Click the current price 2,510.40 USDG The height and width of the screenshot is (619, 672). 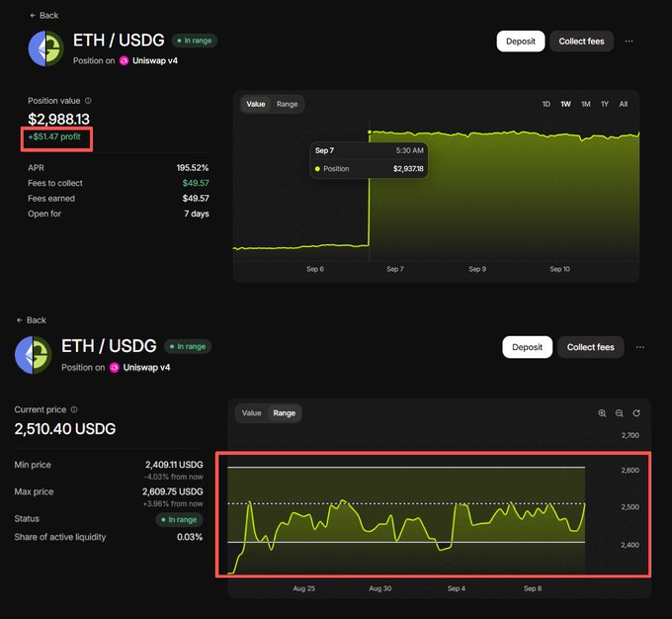65,428
